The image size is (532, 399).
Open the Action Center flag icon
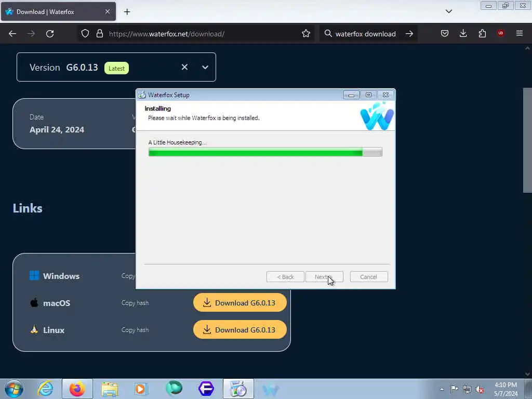click(454, 389)
